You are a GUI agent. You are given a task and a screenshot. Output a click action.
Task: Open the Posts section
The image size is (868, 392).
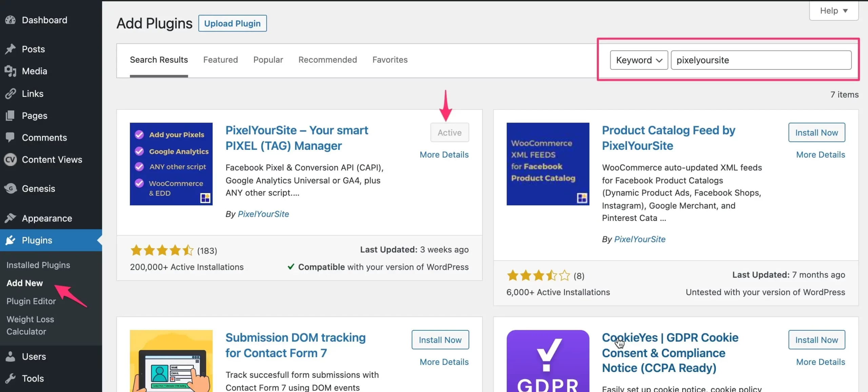click(33, 49)
